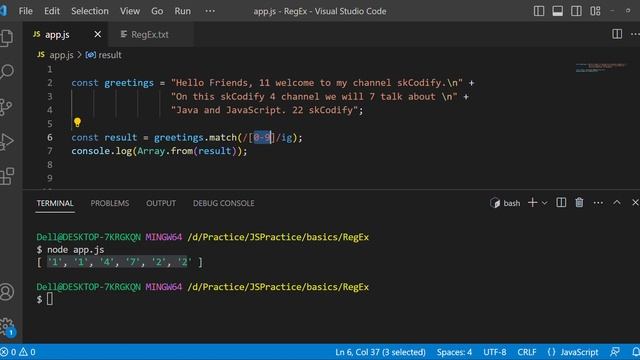Open the Search view in the activity bar
The image size is (640, 360).
click(7, 72)
